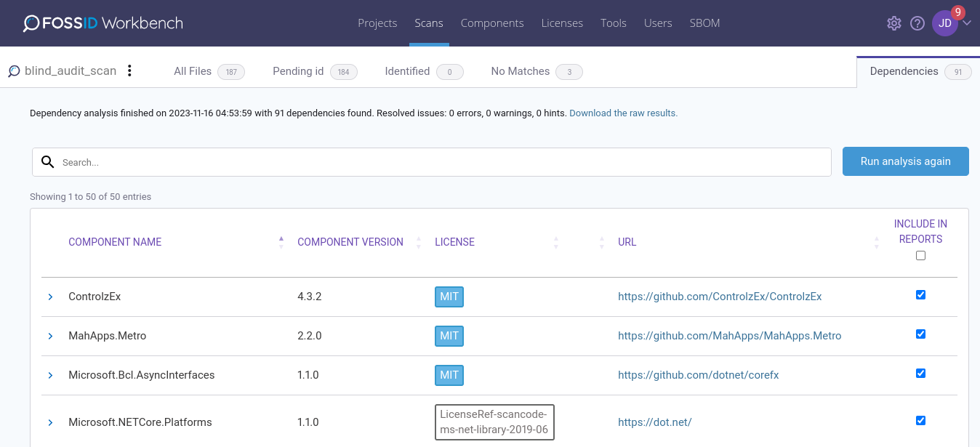Switch to the All Files tab
Screen dimensions: 980x447
(209, 71)
